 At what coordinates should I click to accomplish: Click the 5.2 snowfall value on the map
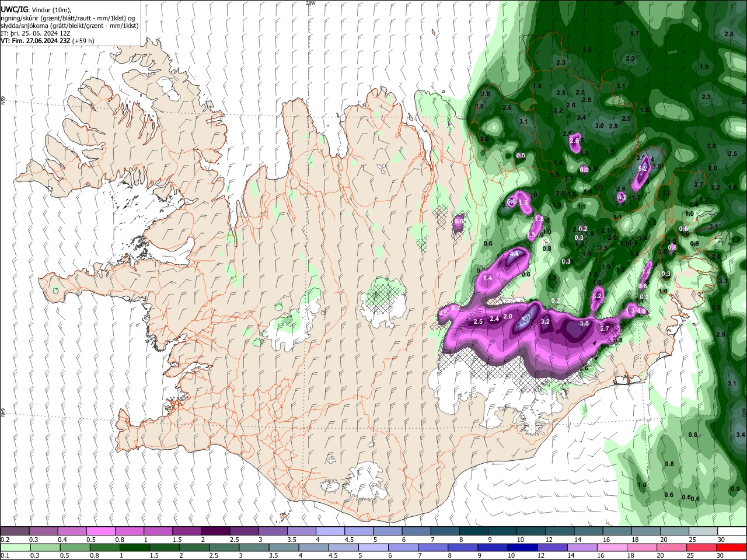pos(643,169)
